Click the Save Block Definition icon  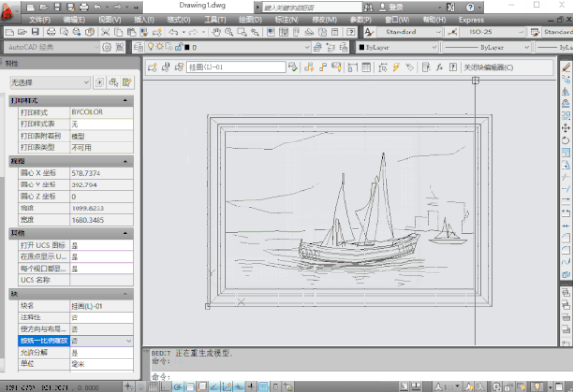coord(165,67)
